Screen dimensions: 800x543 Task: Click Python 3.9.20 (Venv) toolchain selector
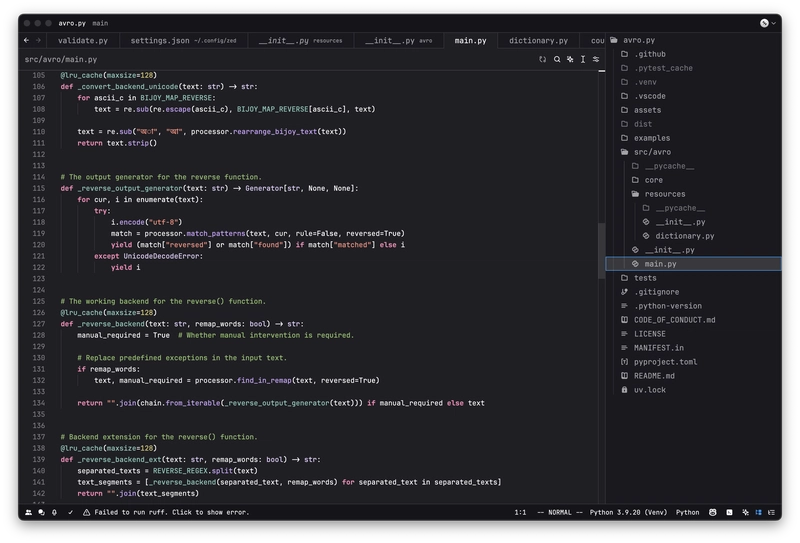[x=628, y=512]
